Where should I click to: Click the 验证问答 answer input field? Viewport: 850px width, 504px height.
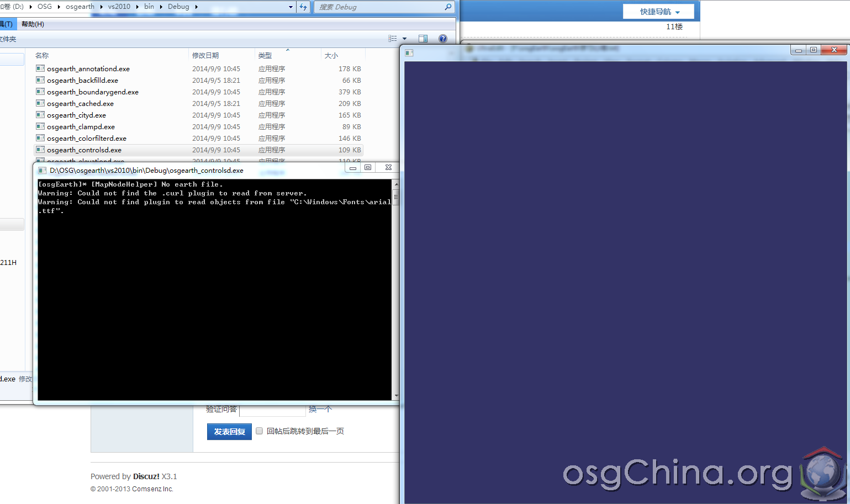272,410
